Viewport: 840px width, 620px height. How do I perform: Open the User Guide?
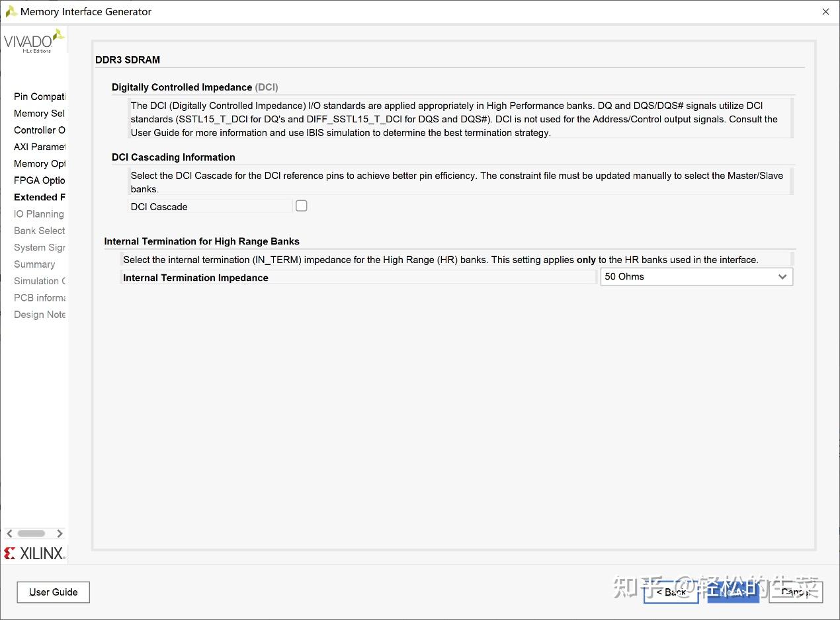(x=54, y=592)
